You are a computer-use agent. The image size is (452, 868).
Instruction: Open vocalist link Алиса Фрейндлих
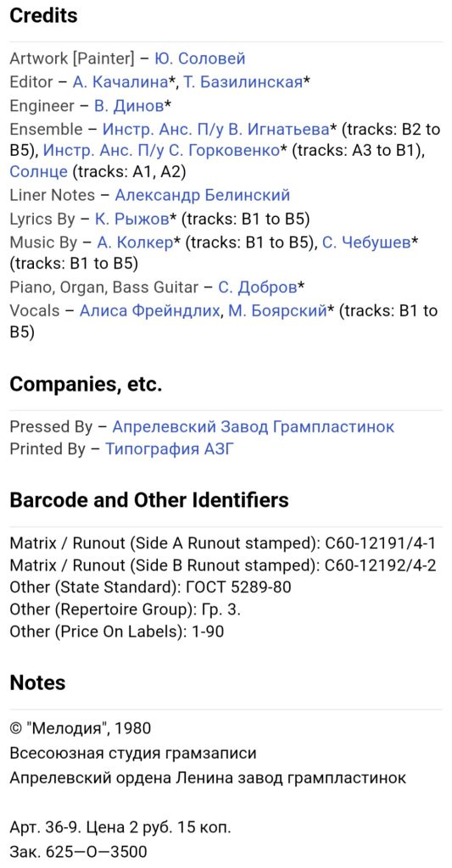click(x=149, y=311)
